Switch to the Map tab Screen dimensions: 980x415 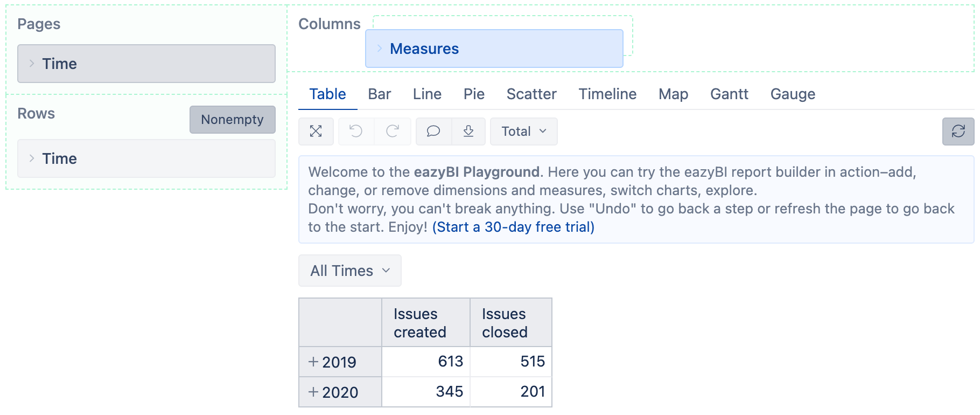tap(674, 94)
